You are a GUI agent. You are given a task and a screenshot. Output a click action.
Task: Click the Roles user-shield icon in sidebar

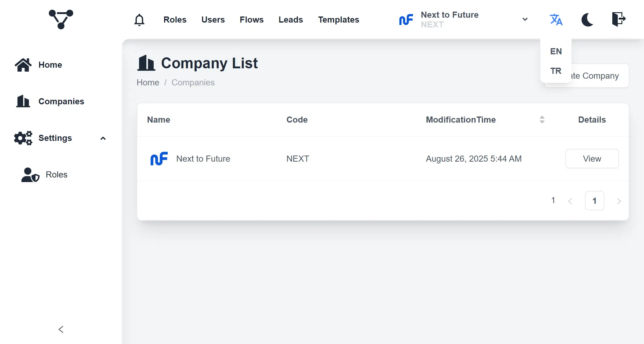30,175
